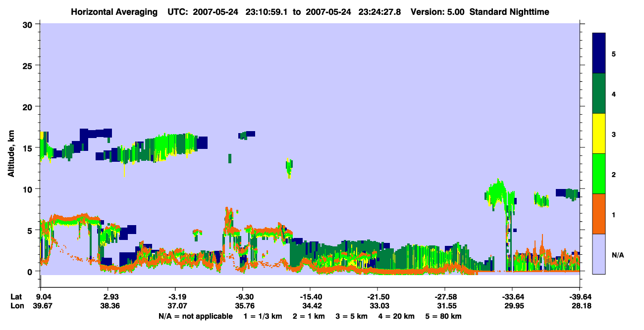The height and width of the screenshot is (330, 644).
Task: Click the y-axis tick label '10'
Action: (29, 189)
